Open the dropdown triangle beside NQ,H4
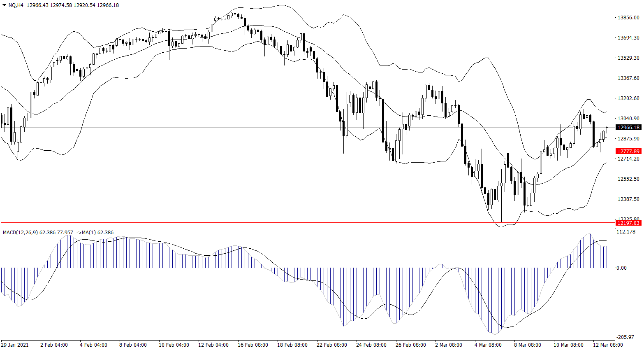Viewport: 644px width, 350px height. (5, 5)
